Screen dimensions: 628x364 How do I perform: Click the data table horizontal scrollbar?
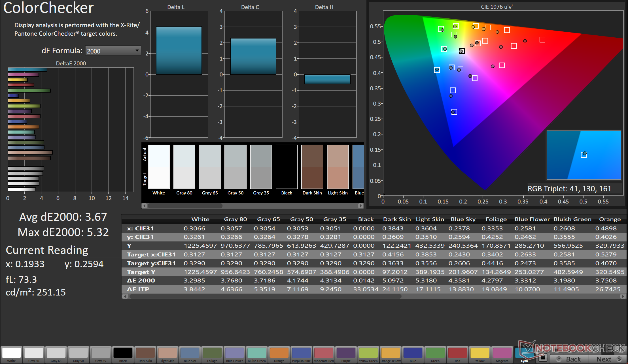[265, 296]
